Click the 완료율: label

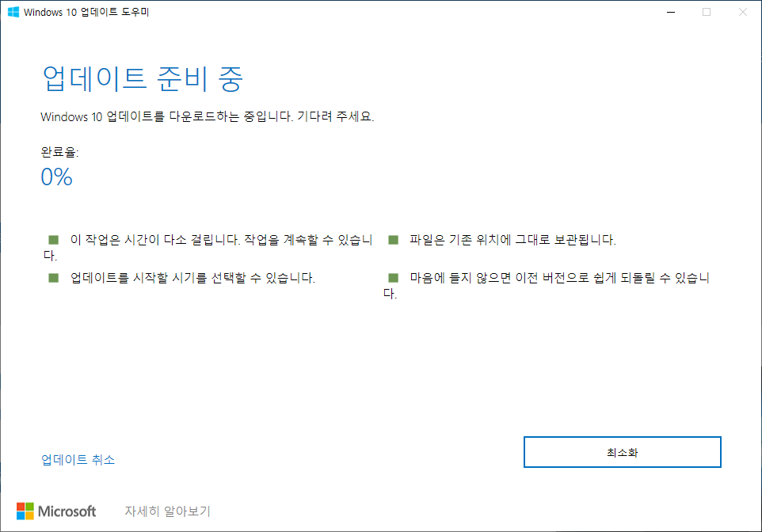pyautogui.click(x=59, y=152)
